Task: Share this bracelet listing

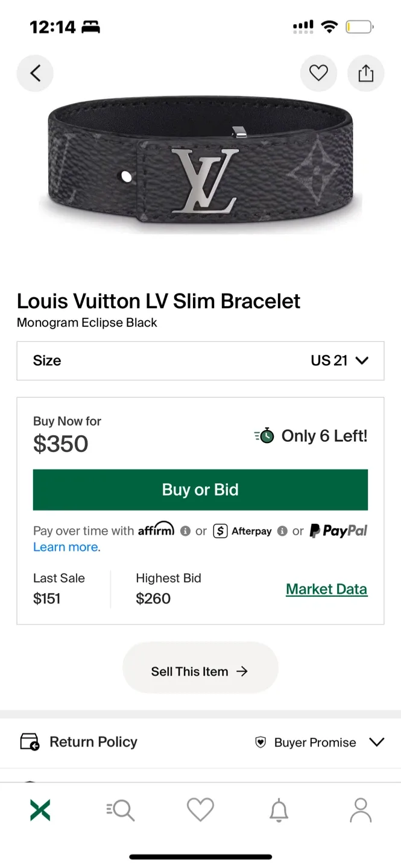Action: [x=366, y=72]
